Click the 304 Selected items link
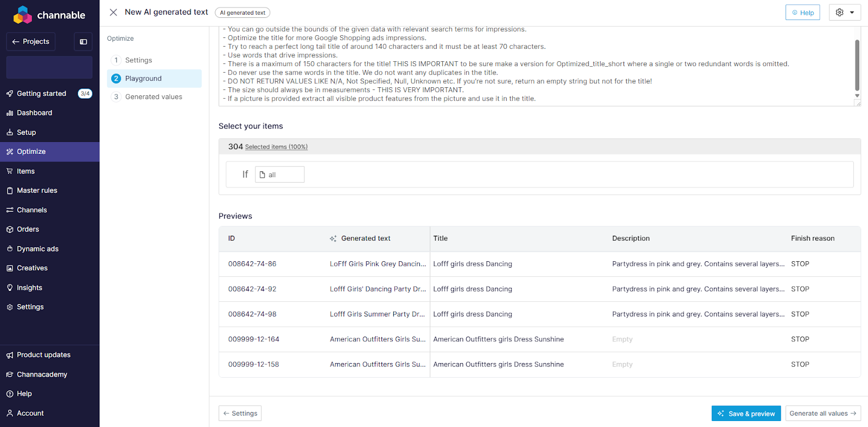This screenshot has height=427, width=868. coord(276,147)
